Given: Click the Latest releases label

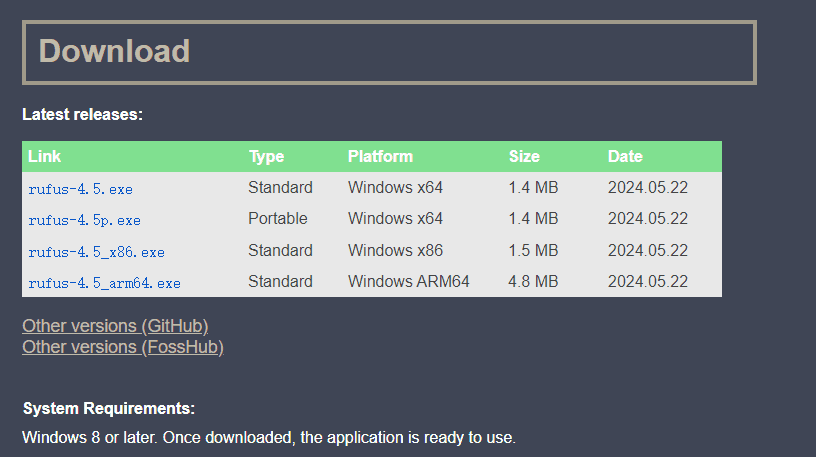Looking at the screenshot, I should [x=83, y=115].
